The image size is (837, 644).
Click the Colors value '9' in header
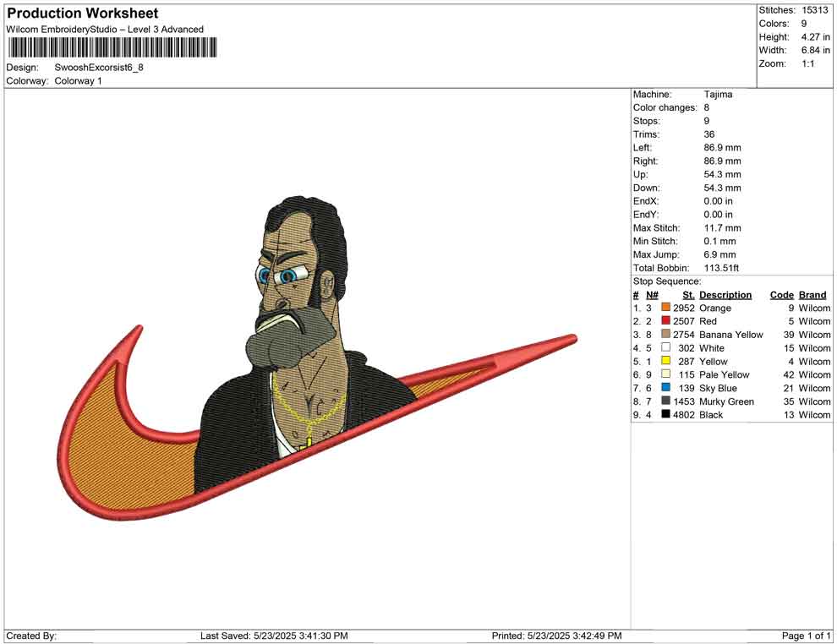[804, 24]
